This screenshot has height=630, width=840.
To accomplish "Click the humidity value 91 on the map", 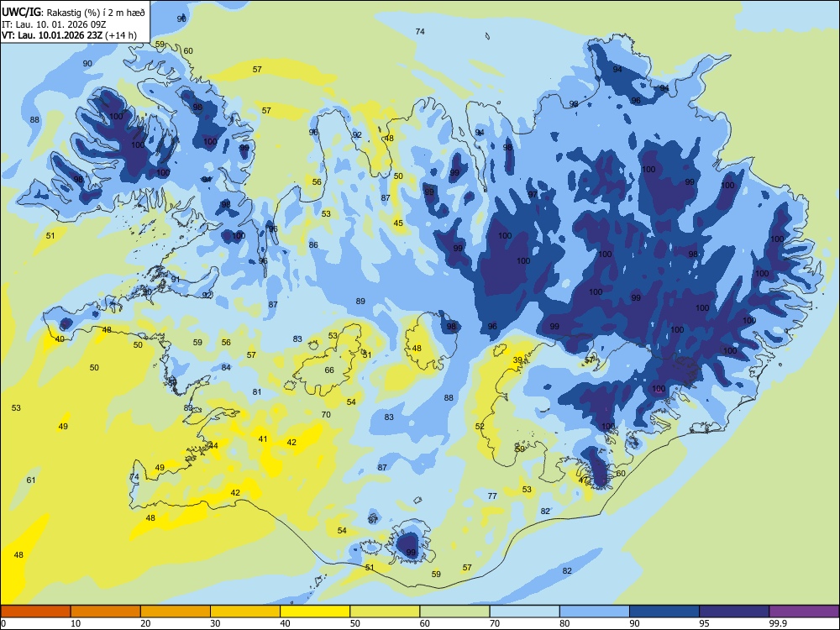I will 176,280.
